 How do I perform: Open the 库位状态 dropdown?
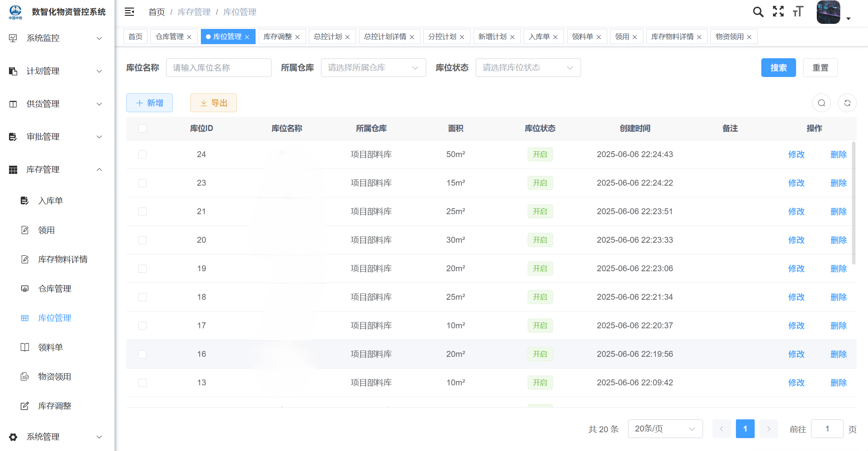pos(528,68)
